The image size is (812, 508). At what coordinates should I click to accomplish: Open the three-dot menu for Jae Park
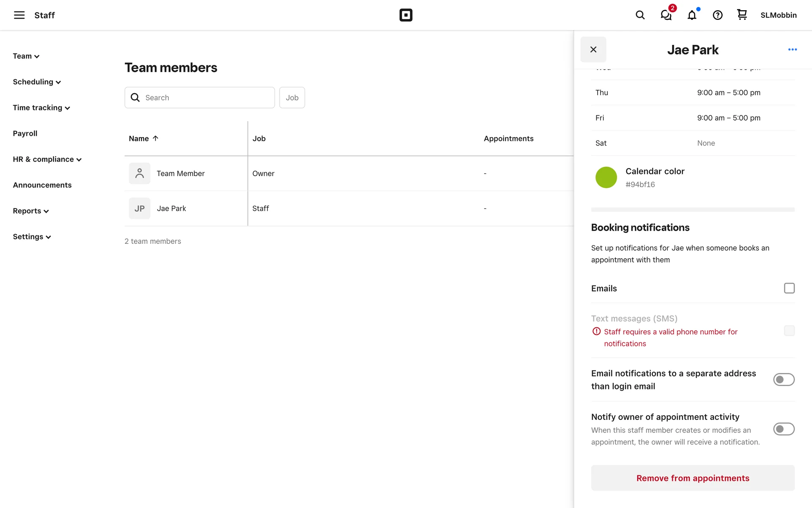pos(792,50)
